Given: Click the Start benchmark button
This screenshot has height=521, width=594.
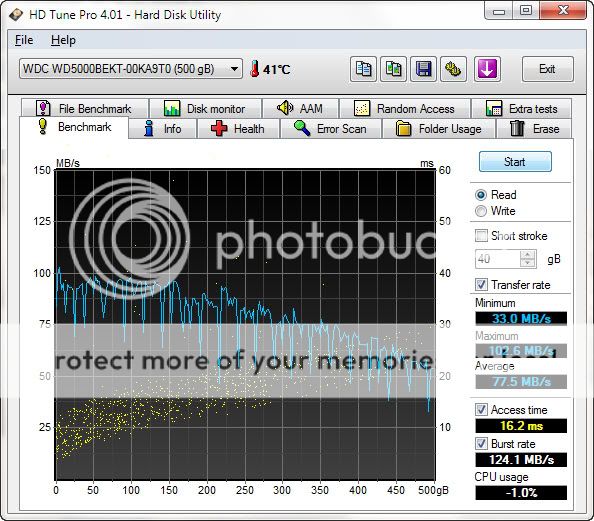Looking at the screenshot, I should coord(515,162).
